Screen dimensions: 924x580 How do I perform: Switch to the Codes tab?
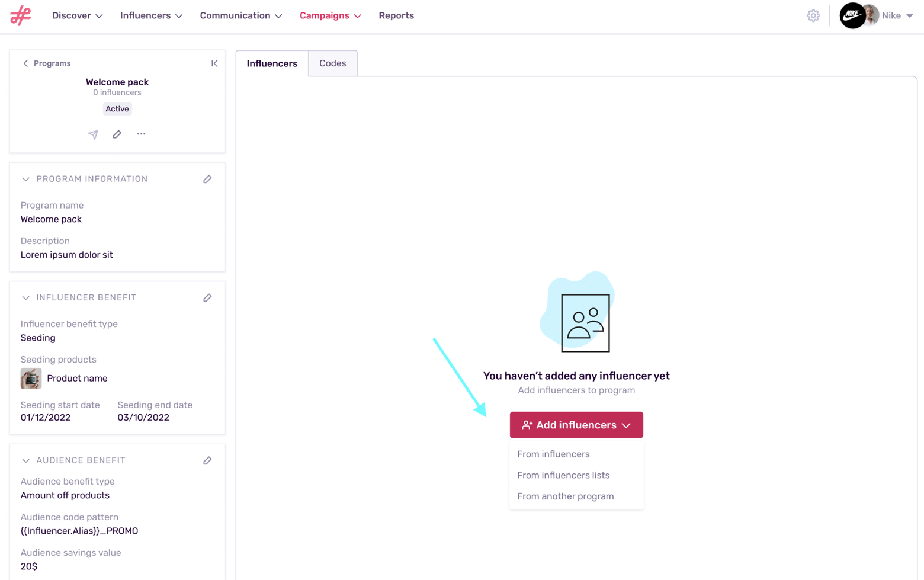point(332,63)
